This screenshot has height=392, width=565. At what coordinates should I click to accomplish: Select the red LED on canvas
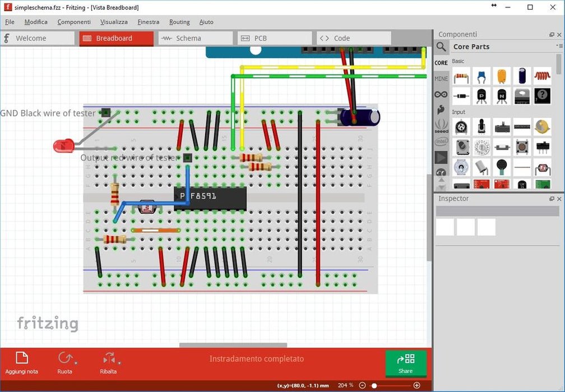(x=64, y=146)
